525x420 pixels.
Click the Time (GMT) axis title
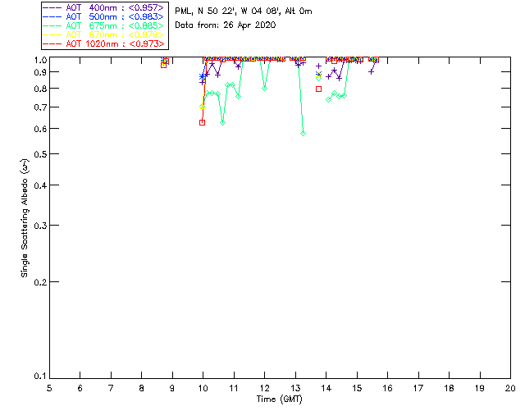pyautogui.click(x=279, y=399)
